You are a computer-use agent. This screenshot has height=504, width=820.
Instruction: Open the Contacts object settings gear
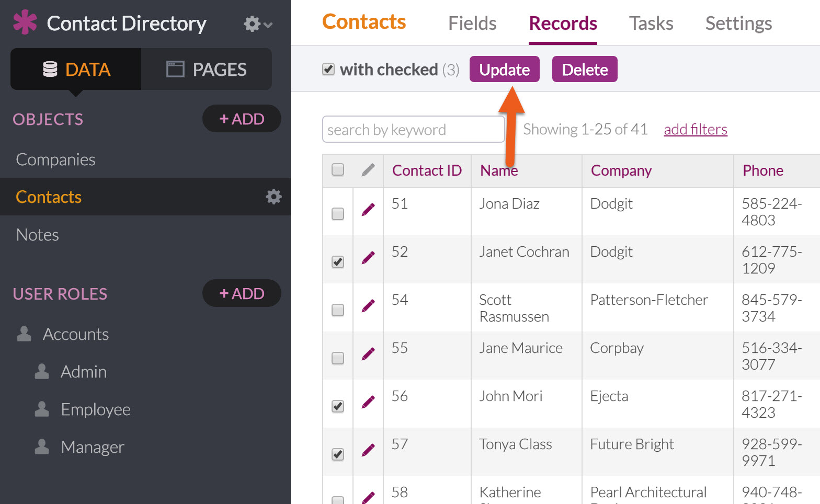pos(274,197)
